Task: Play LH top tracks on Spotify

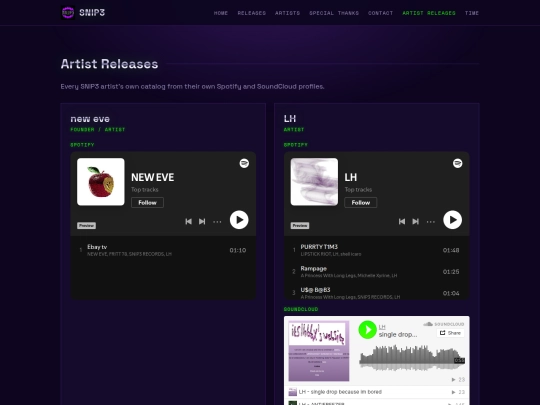Action: point(453,220)
